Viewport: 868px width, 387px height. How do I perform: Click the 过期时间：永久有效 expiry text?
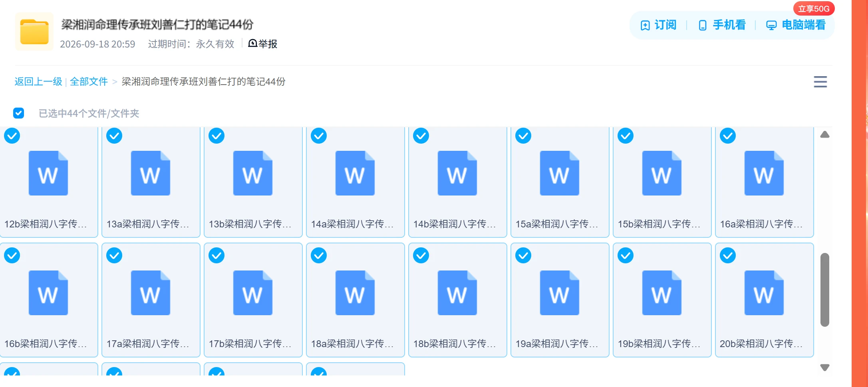pos(191,44)
